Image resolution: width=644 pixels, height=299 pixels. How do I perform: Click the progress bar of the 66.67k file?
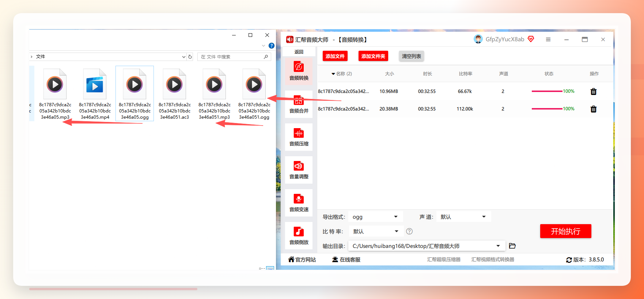pos(547,91)
